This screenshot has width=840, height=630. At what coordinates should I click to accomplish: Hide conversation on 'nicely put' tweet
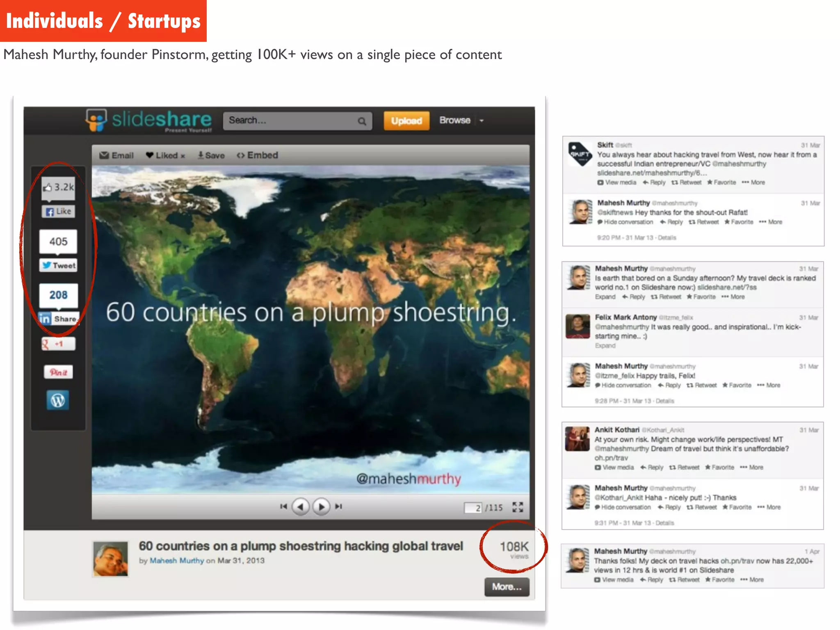click(623, 507)
